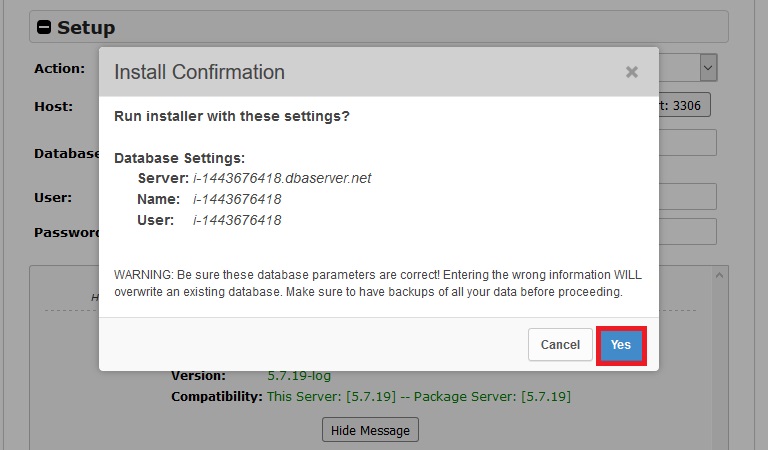Focus the User input field behind dialog
The height and width of the screenshot is (450, 768).
tap(687, 196)
